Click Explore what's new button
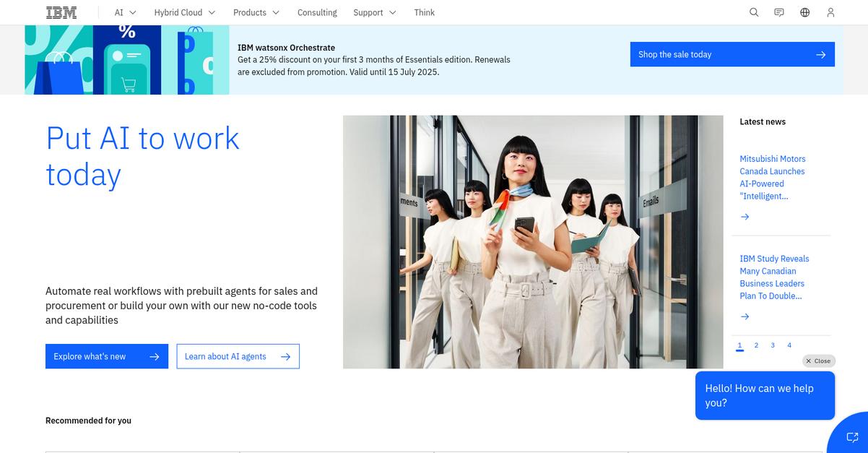 (x=107, y=356)
